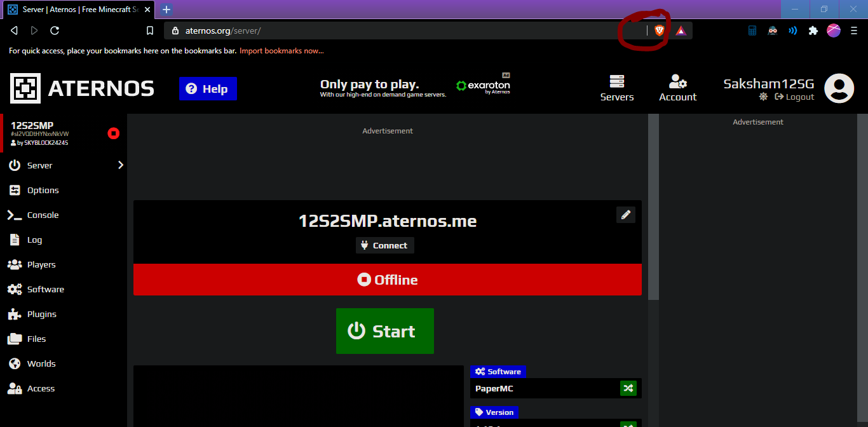Viewport: 868px width, 427px height.
Task: Click the Saksham12SG username text
Action: (769, 83)
